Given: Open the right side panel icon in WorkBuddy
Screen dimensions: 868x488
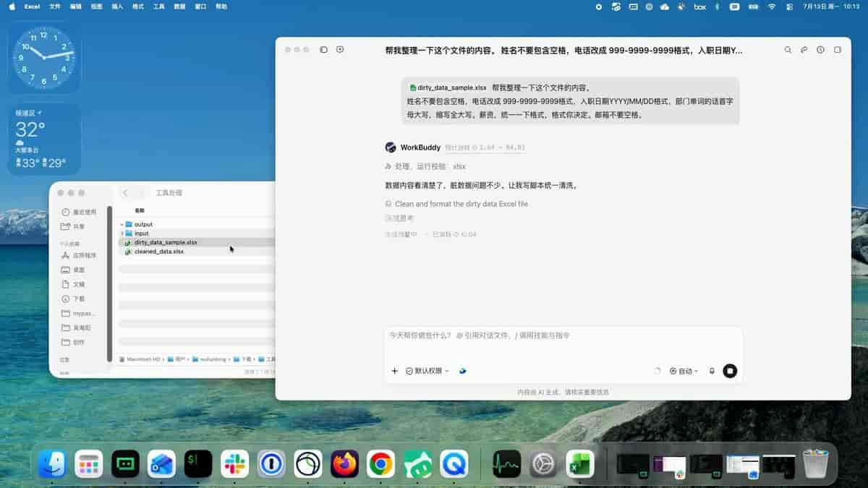Looking at the screenshot, I should (838, 50).
